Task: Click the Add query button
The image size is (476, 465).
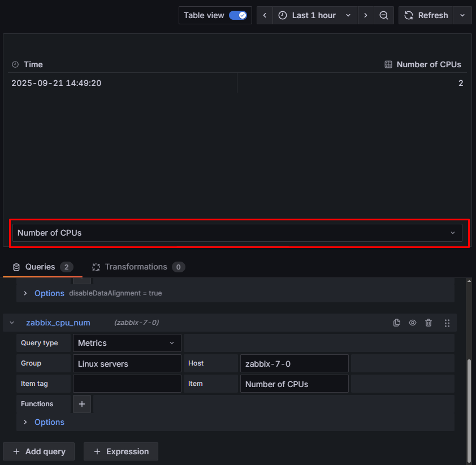Action: [x=40, y=451]
